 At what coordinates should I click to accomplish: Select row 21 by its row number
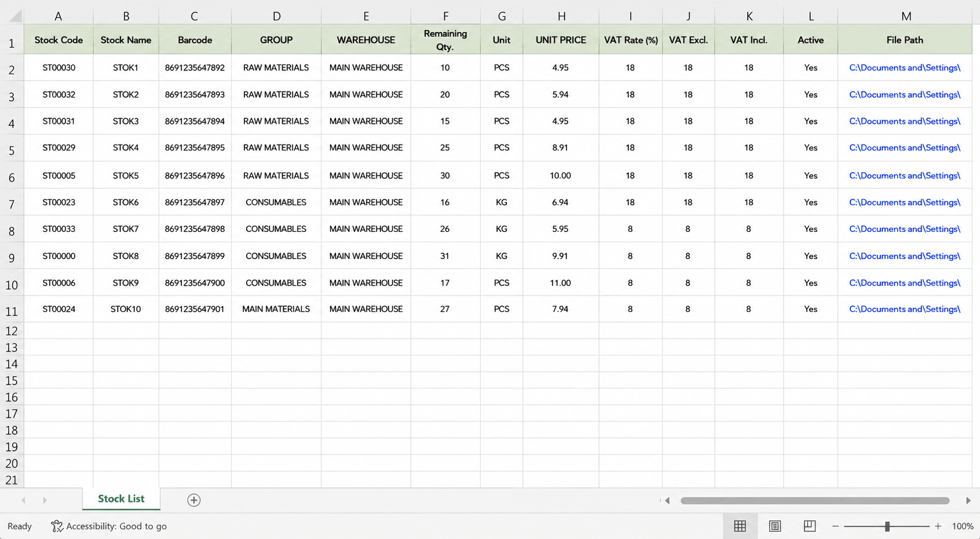tap(12, 480)
